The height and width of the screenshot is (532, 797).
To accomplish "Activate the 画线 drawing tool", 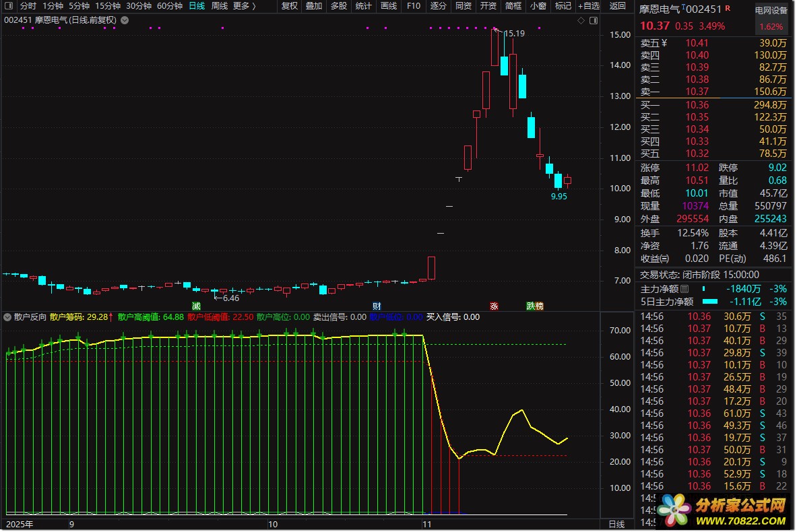I will (389, 5).
